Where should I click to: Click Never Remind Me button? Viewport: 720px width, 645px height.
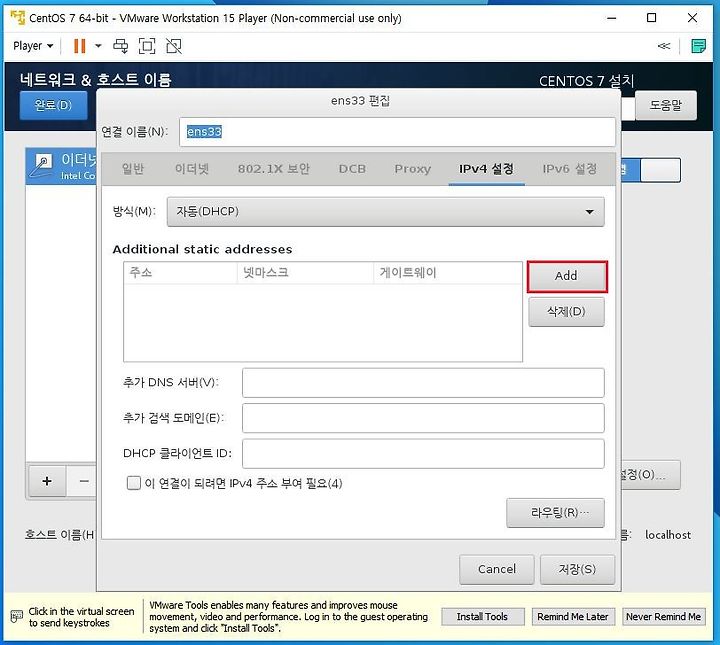point(664,617)
